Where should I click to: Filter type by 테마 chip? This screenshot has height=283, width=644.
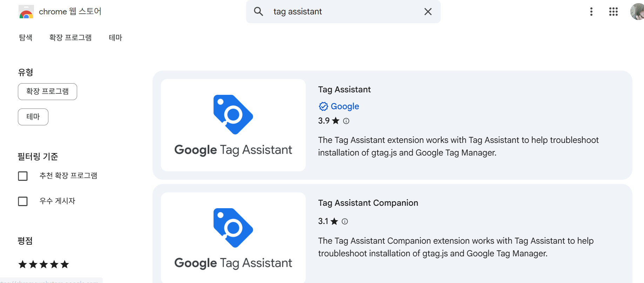pyautogui.click(x=33, y=117)
